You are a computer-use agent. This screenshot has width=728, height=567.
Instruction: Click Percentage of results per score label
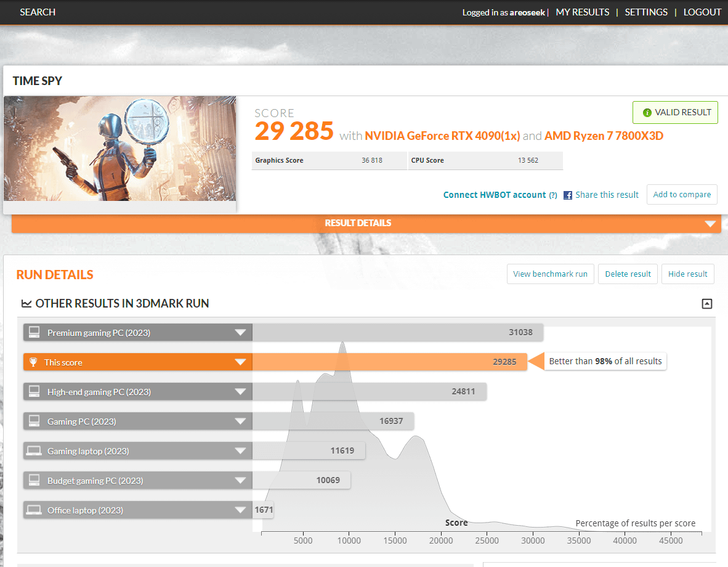coord(635,523)
